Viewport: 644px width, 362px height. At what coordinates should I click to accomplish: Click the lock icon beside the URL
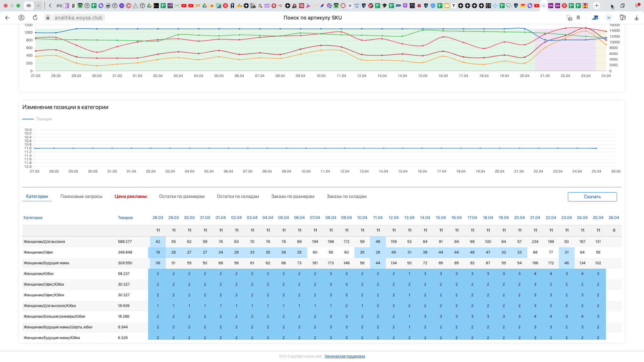pyautogui.click(x=48, y=18)
